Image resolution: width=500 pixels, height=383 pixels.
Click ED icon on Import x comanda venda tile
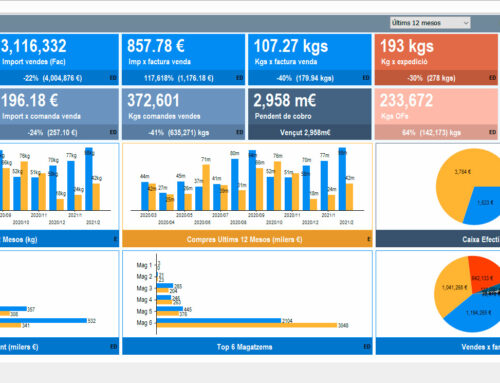tap(113, 132)
